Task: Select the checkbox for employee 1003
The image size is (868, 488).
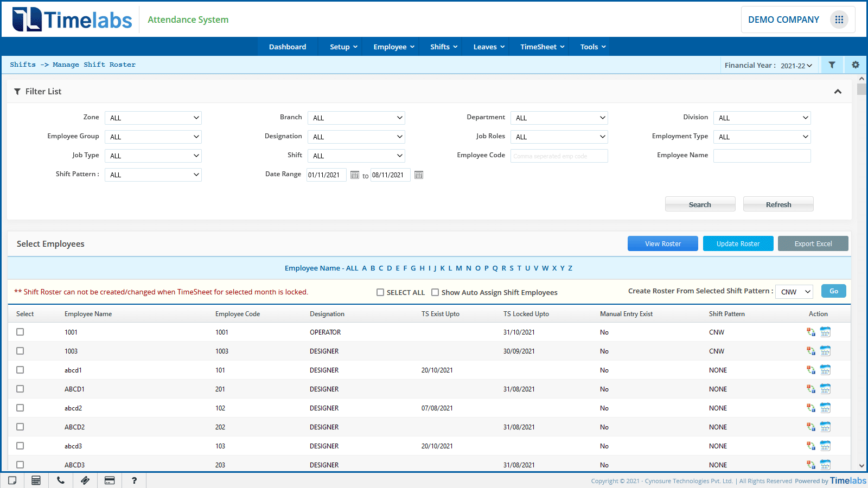Action: (x=20, y=351)
